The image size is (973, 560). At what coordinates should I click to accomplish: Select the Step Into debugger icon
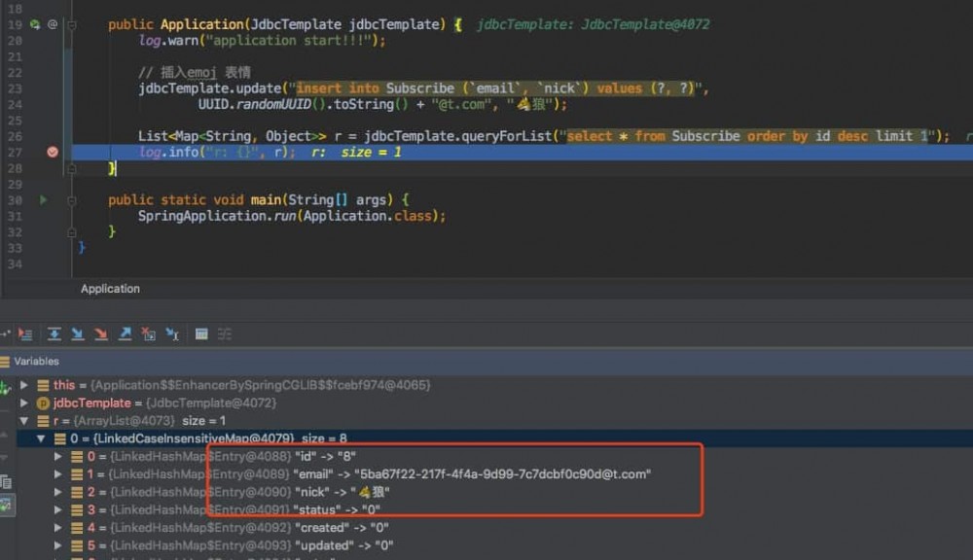[x=77, y=333]
